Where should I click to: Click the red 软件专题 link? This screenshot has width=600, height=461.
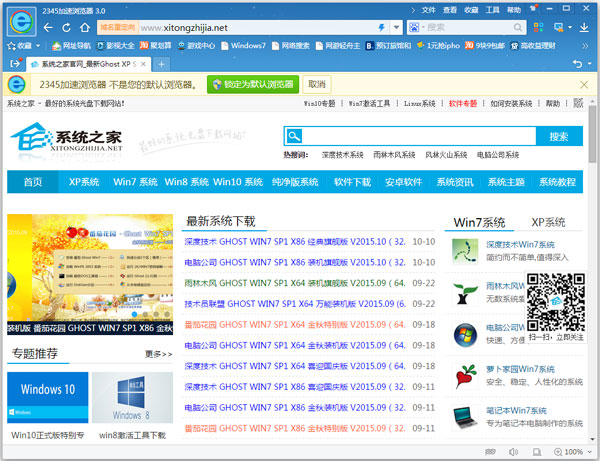(463, 103)
